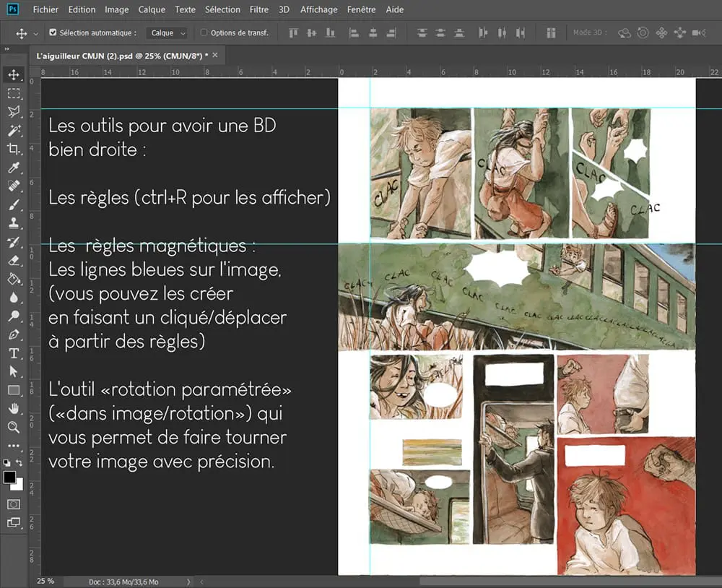Select the Zoom tool

pos(13,427)
